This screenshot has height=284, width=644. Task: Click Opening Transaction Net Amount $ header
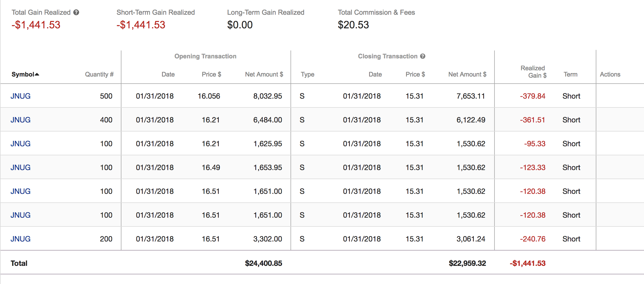[x=264, y=74]
